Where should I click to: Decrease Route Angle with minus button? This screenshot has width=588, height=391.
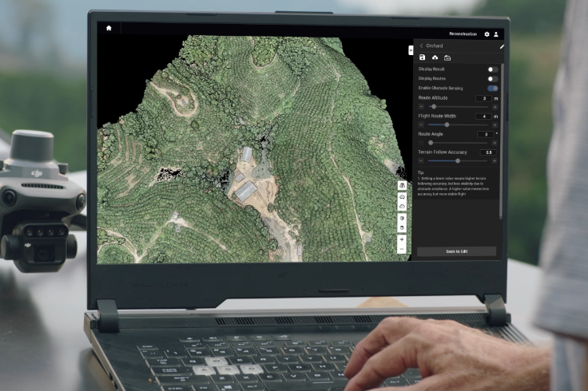[421, 143]
